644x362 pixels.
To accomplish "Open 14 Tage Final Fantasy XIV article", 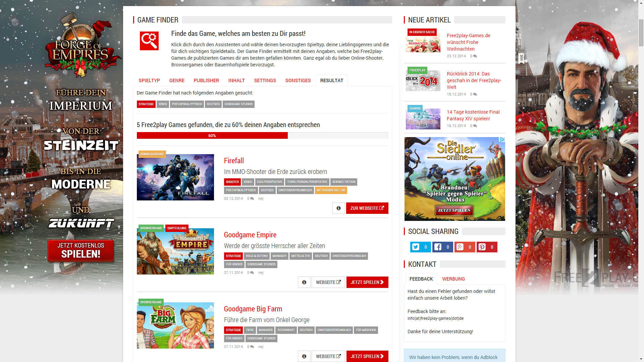I will (x=473, y=115).
